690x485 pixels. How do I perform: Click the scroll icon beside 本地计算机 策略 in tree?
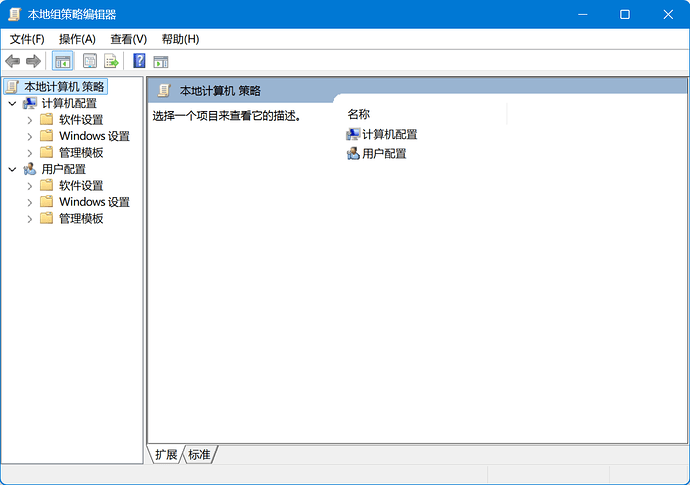click(12, 87)
